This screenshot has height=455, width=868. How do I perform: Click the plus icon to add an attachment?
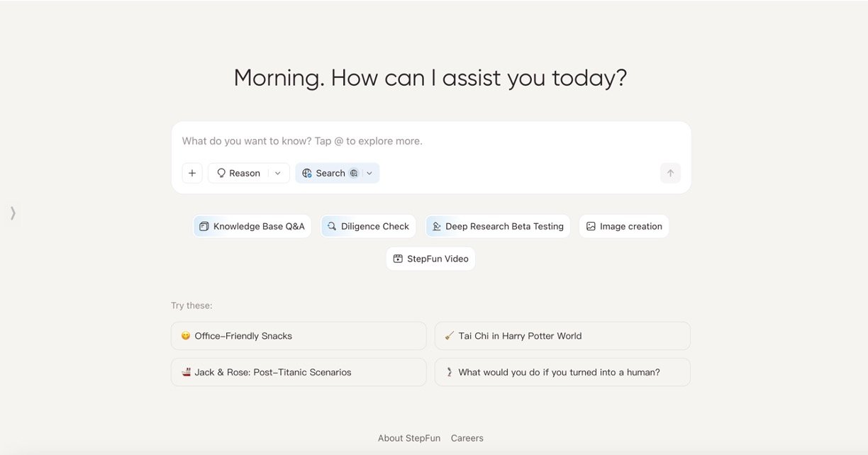pos(192,172)
